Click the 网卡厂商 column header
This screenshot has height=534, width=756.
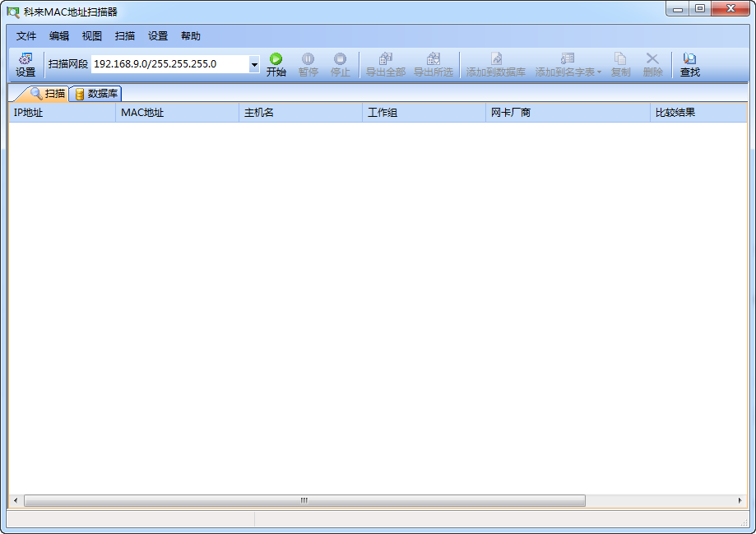point(567,113)
